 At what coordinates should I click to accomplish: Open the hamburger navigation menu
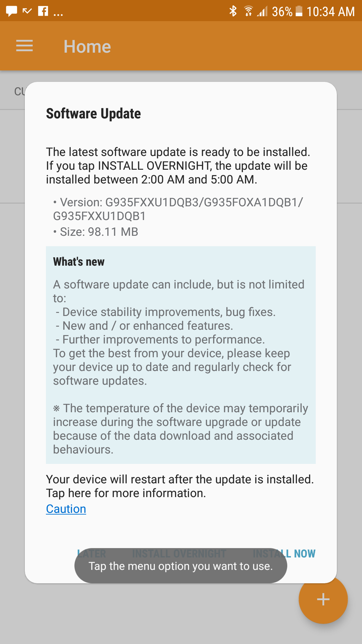24,46
